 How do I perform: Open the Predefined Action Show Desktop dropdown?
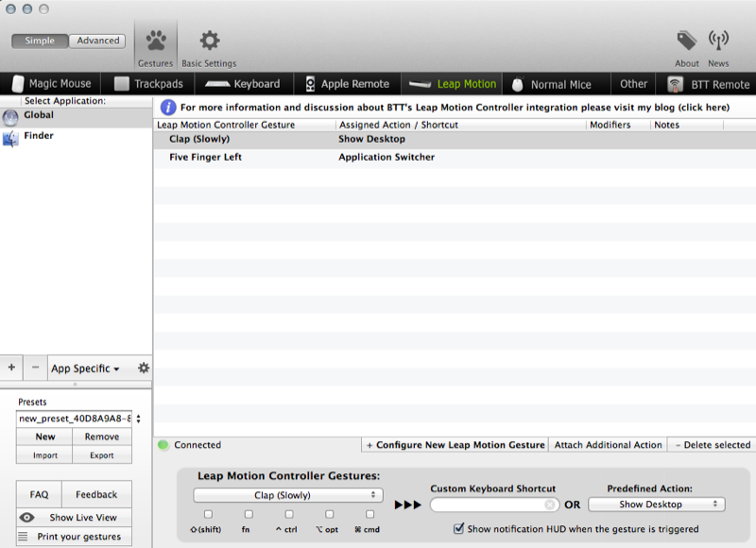tap(656, 505)
